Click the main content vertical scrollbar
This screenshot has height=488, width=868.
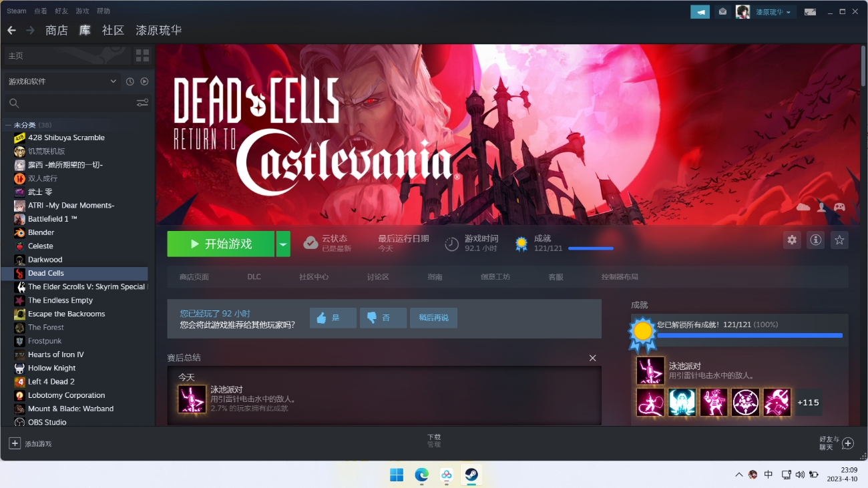click(863, 67)
